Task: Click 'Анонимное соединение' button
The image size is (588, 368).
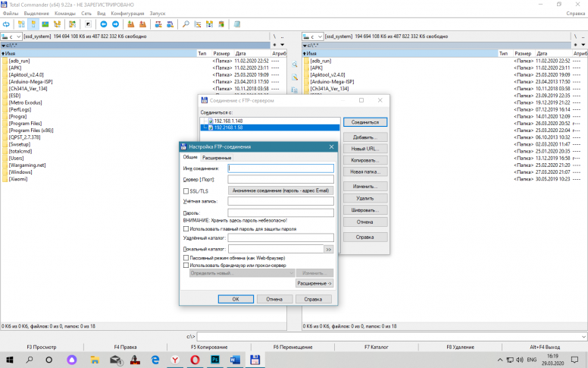Action: click(280, 190)
